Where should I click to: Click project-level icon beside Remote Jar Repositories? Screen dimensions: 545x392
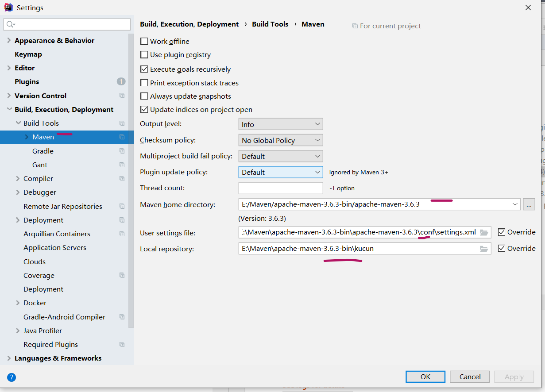pyautogui.click(x=122, y=206)
